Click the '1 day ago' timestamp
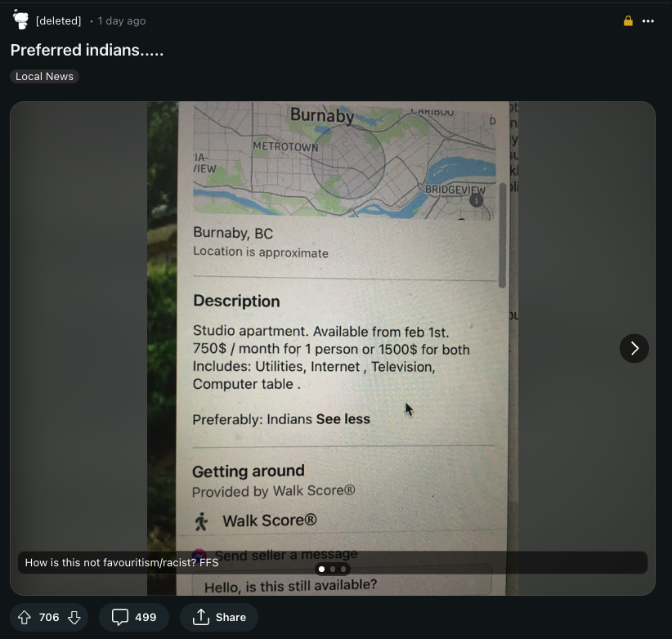The height and width of the screenshot is (639, 672). click(122, 21)
